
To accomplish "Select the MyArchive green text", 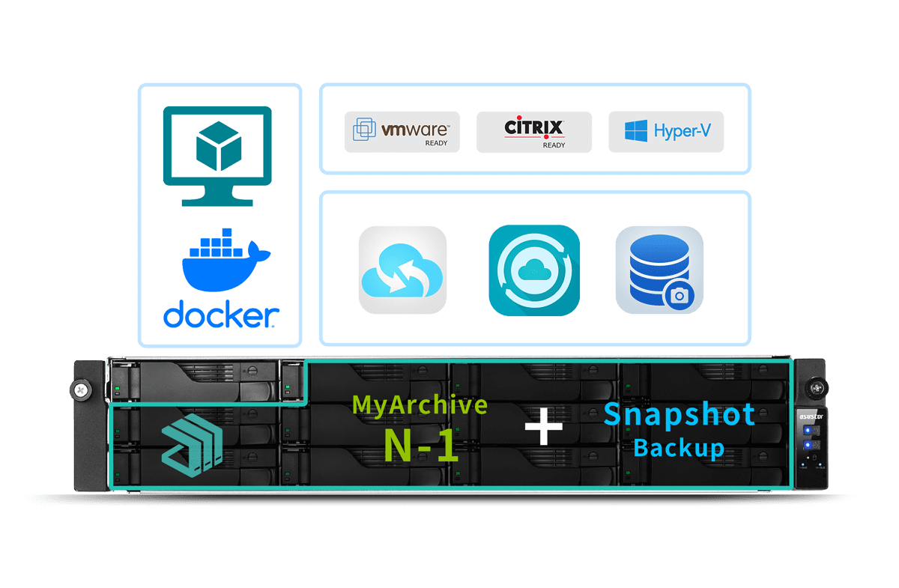I will 420,404.
